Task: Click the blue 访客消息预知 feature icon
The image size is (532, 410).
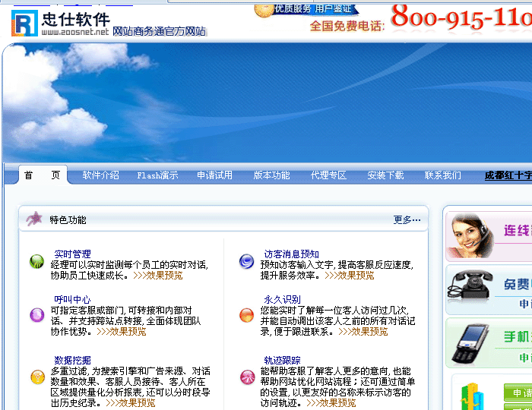Action: click(x=246, y=262)
